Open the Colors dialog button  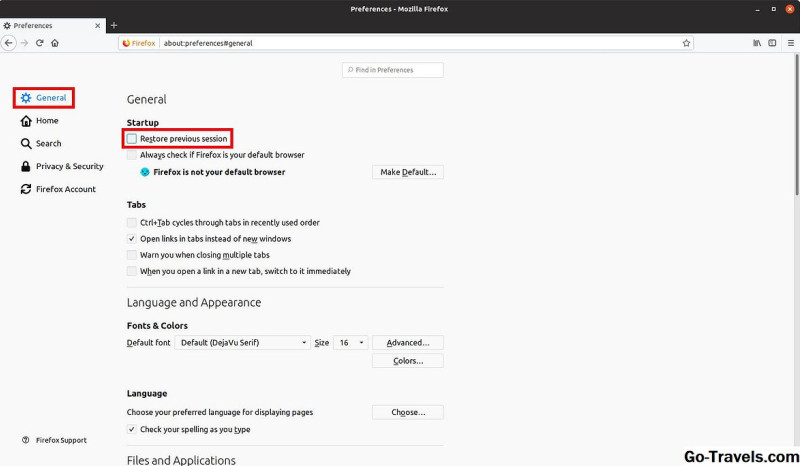[408, 361]
